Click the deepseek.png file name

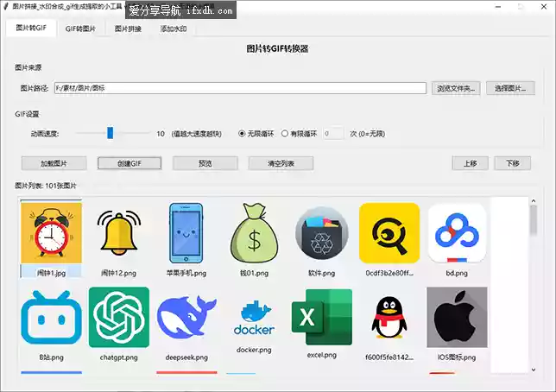186,357
